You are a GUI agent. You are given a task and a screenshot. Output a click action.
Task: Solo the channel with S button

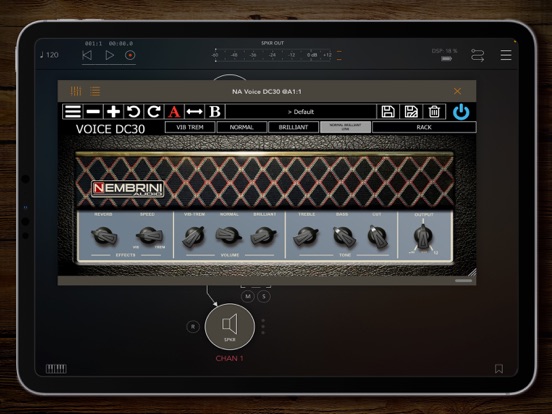coord(264,296)
